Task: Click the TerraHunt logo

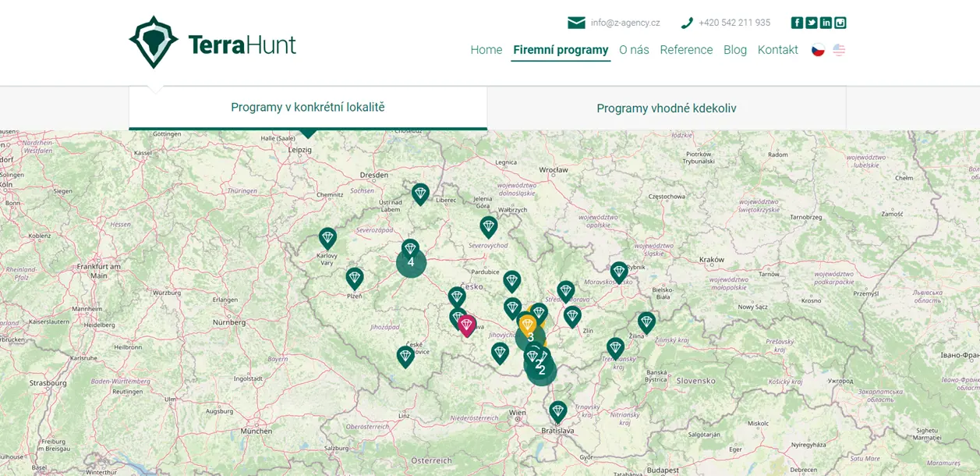Action: pos(212,43)
